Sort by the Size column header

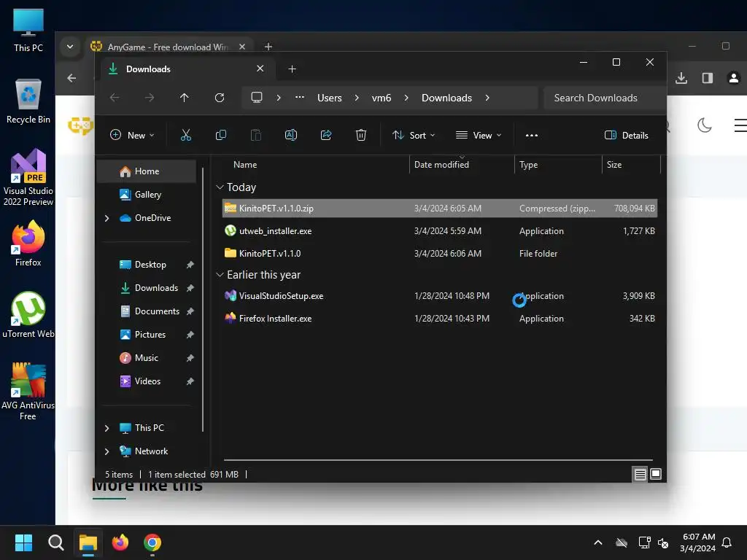coord(631,165)
